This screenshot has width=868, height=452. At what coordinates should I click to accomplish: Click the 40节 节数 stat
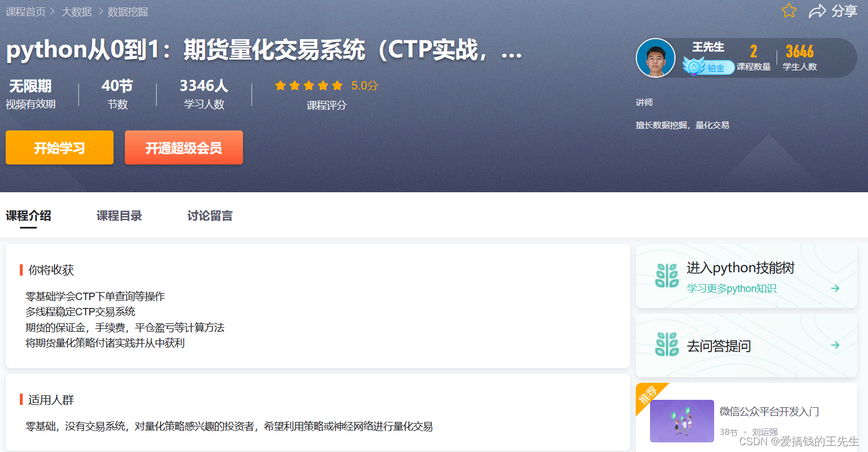pyautogui.click(x=118, y=94)
